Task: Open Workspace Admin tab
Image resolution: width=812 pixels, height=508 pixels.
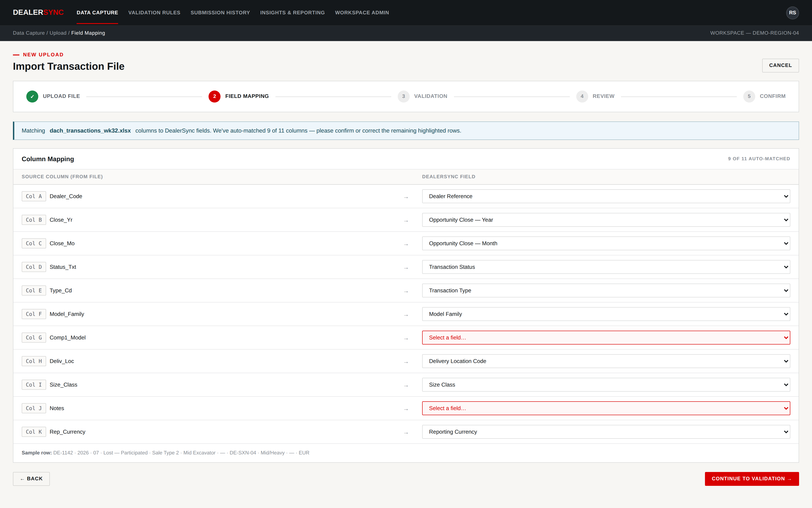Action: (x=362, y=13)
